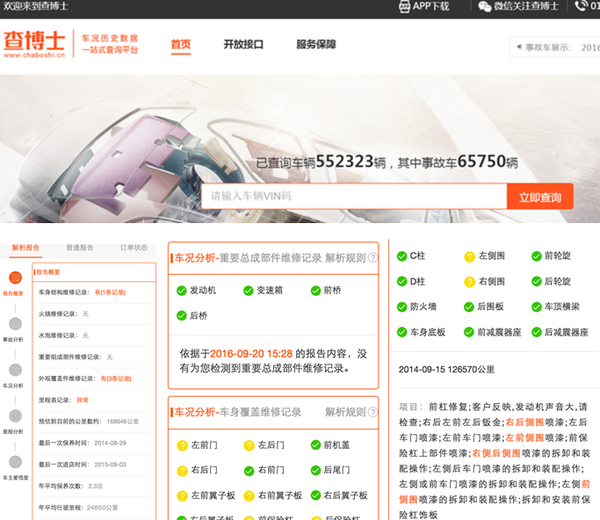Click the green check icon for 发动机
This screenshot has width=600, height=520.
point(181,291)
